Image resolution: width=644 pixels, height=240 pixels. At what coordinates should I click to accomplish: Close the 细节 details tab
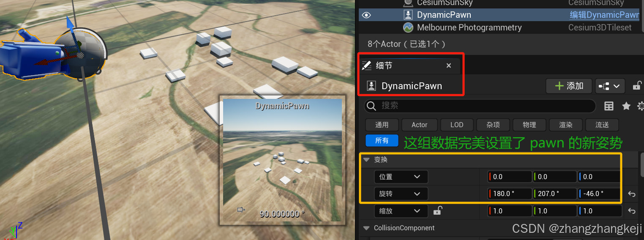pos(449,65)
